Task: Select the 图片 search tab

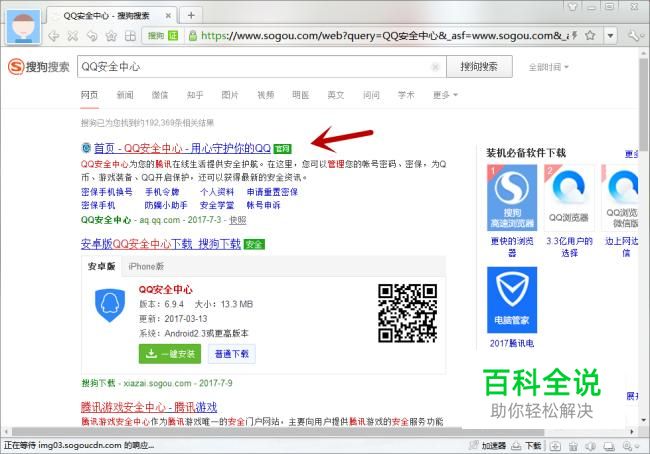Action: tap(230, 95)
